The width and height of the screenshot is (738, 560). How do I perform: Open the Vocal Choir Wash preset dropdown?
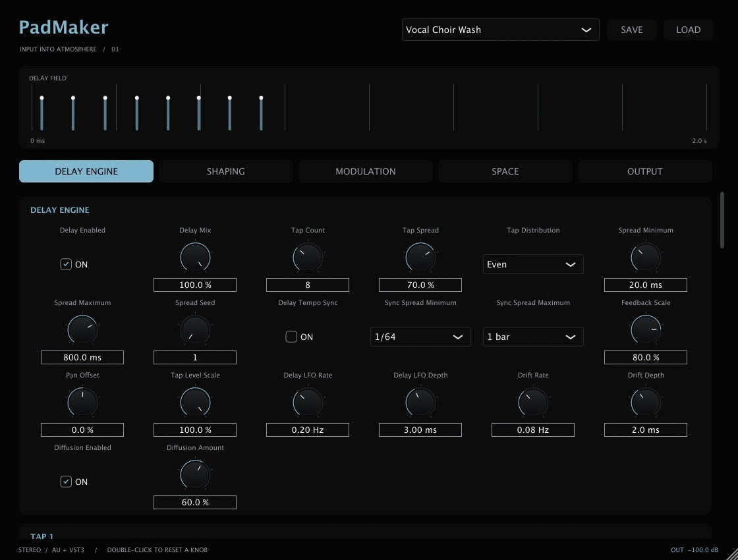pyautogui.click(x=500, y=30)
